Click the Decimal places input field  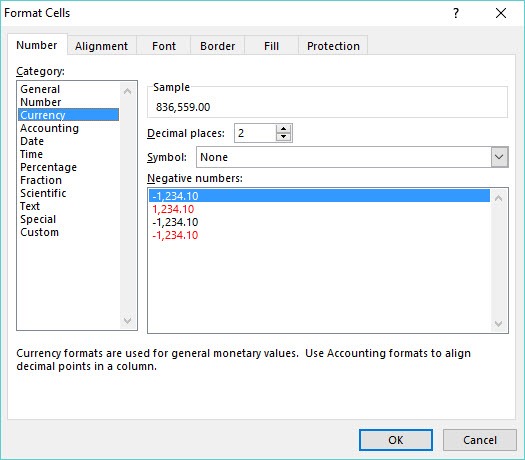pyautogui.click(x=255, y=133)
